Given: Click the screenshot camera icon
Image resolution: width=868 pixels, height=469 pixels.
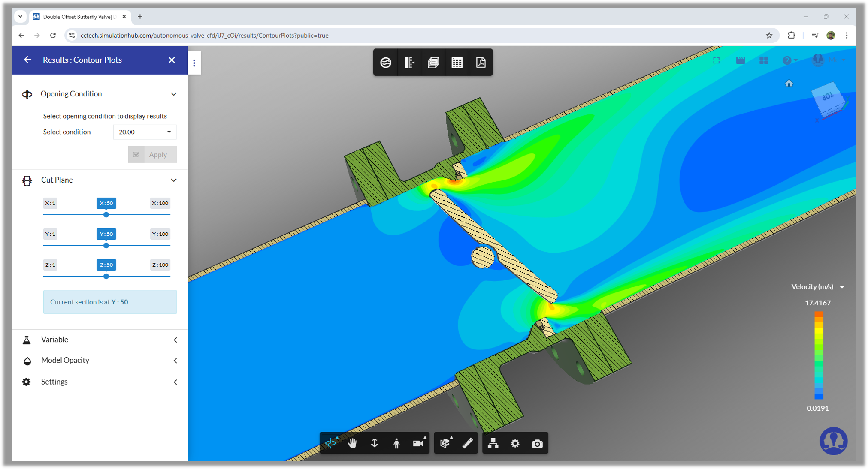Looking at the screenshot, I should 537,444.
